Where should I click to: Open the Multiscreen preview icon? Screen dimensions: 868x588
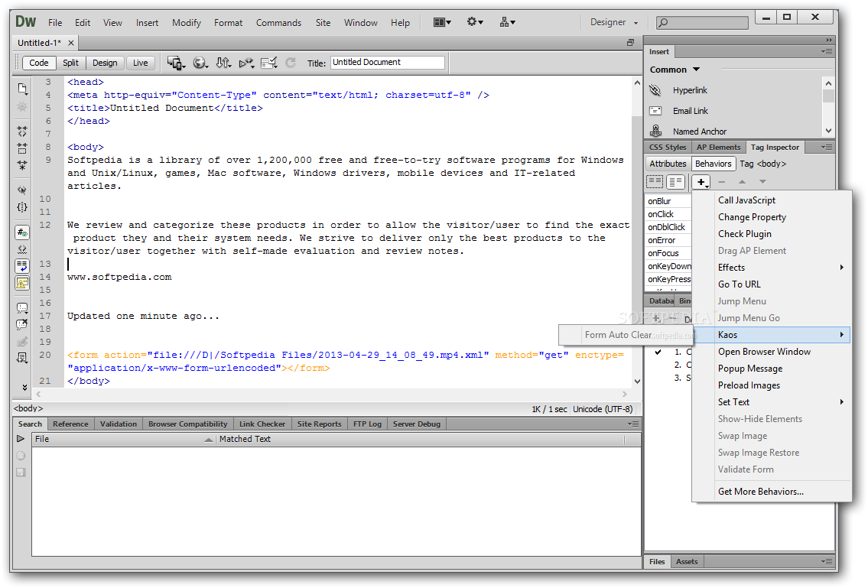point(177,63)
